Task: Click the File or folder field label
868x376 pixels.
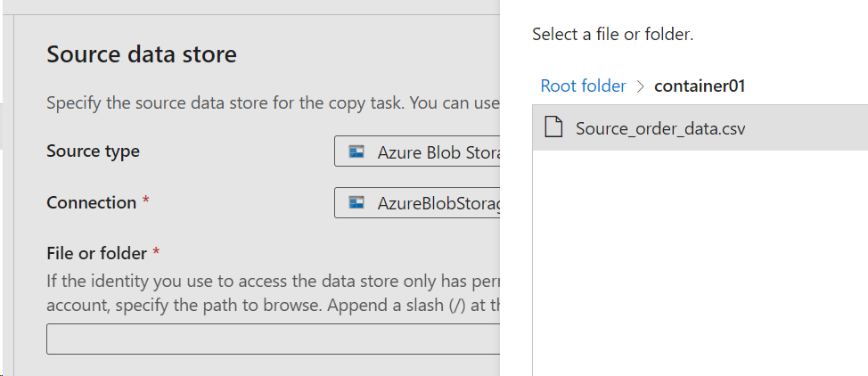Action: pyautogui.click(x=97, y=254)
